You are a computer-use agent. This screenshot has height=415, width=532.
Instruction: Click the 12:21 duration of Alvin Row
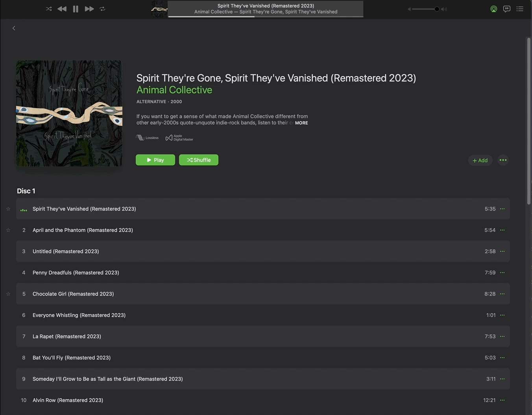489,400
